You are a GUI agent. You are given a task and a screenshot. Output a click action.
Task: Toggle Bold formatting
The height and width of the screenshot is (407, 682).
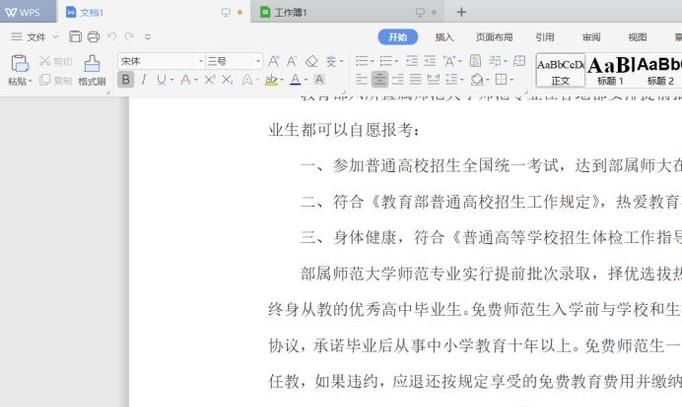(x=126, y=80)
